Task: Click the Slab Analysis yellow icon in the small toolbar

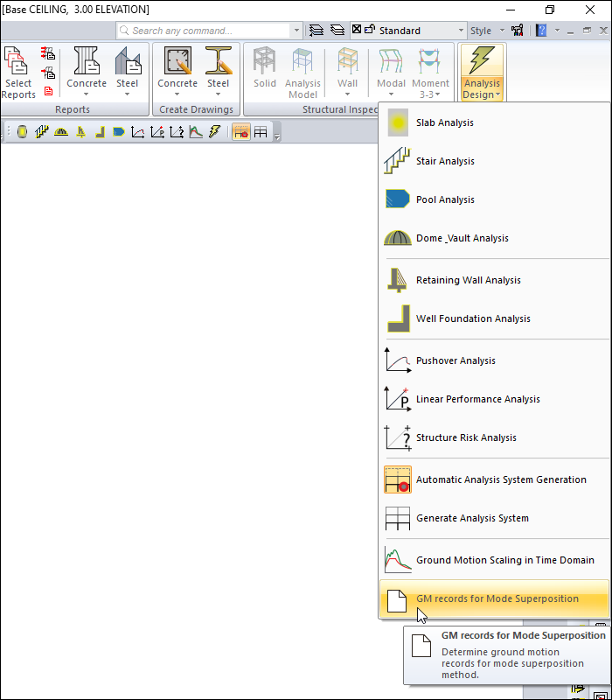Action: pos(22,132)
